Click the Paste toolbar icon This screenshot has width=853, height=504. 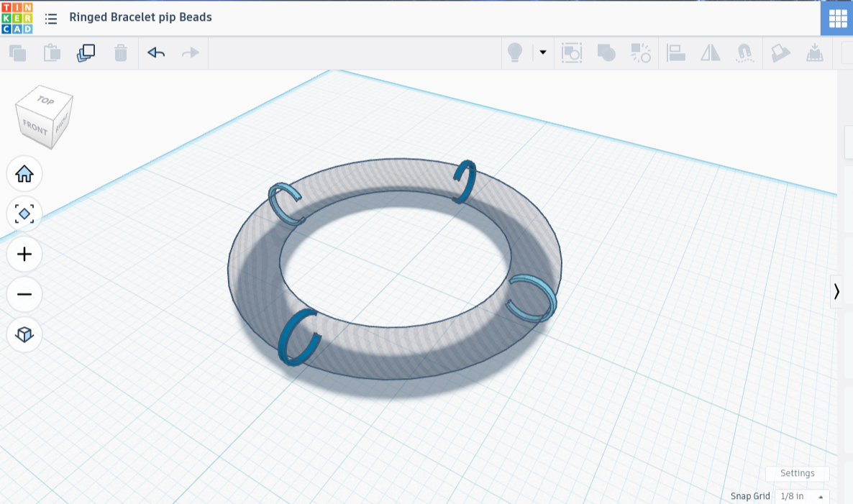pyautogui.click(x=52, y=52)
